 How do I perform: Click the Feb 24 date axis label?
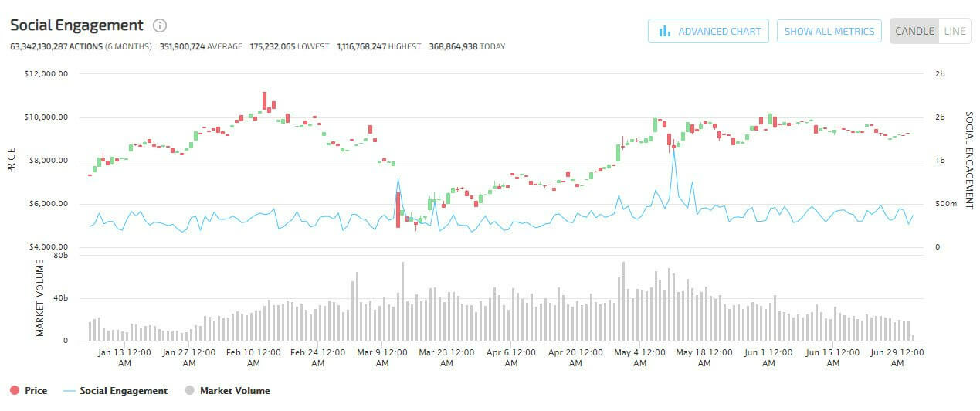[x=317, y=357]
